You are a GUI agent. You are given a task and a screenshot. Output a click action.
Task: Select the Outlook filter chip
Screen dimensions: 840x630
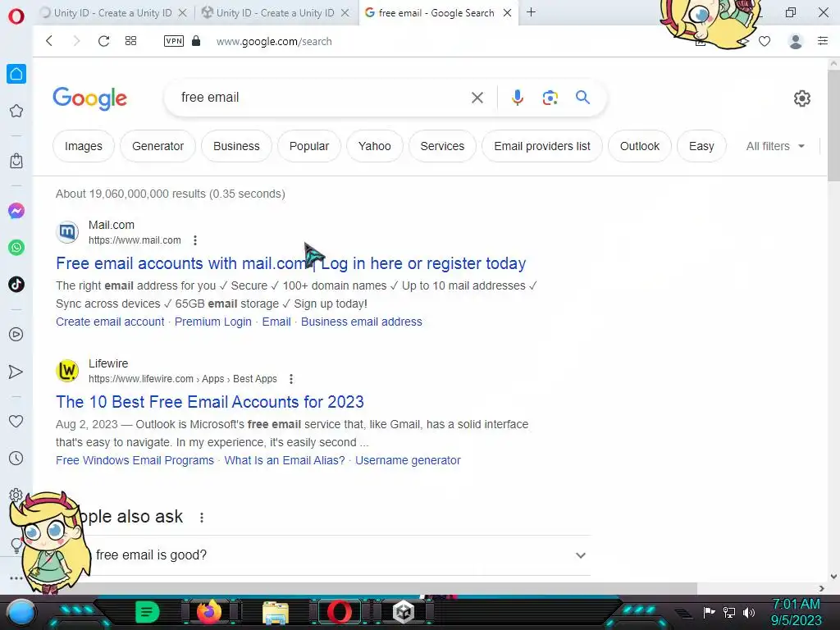point(640,146)
